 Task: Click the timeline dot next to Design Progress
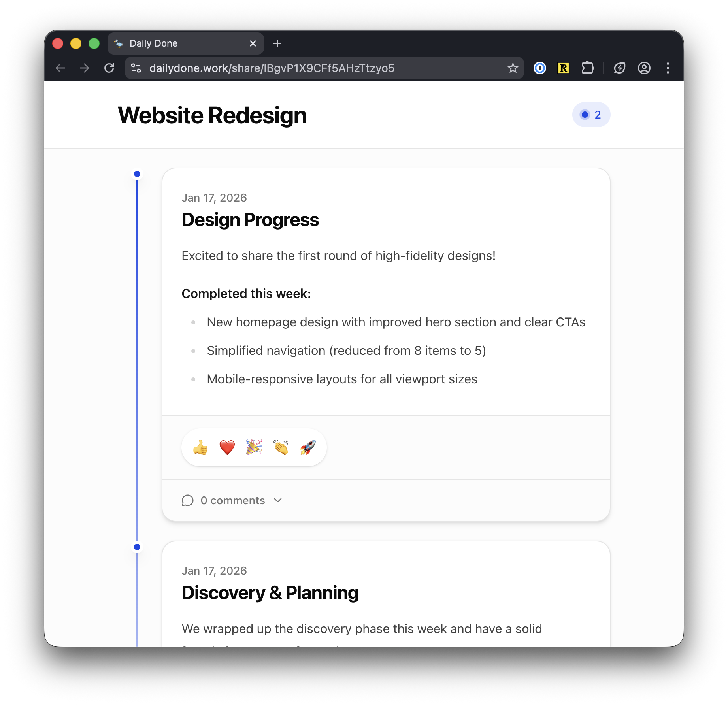click(137, 173)
